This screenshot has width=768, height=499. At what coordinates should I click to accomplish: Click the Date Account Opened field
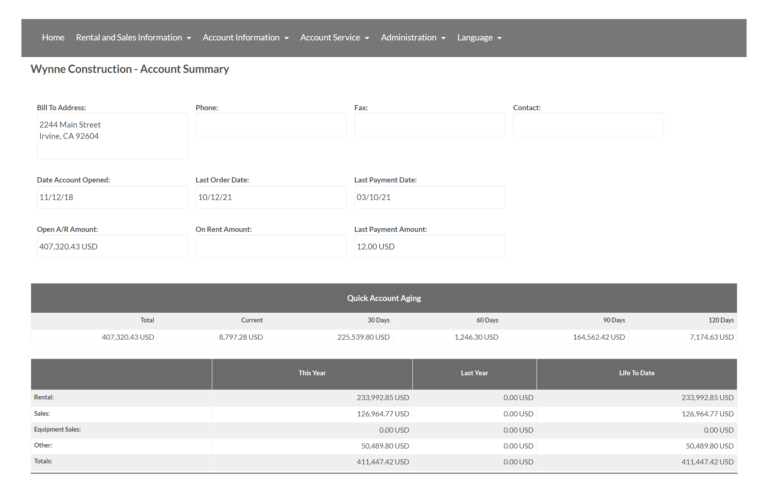coord(109,197)
